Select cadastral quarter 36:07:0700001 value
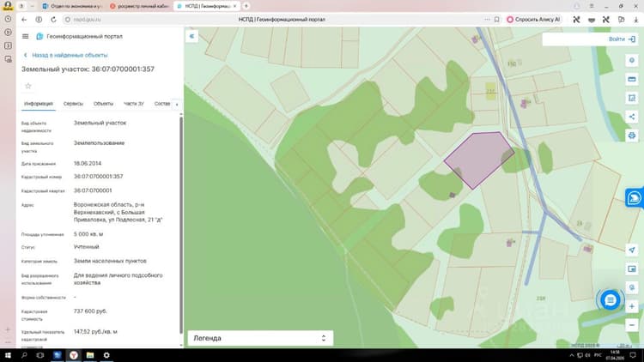The image size is (644, 362). [x=93, y=190]
